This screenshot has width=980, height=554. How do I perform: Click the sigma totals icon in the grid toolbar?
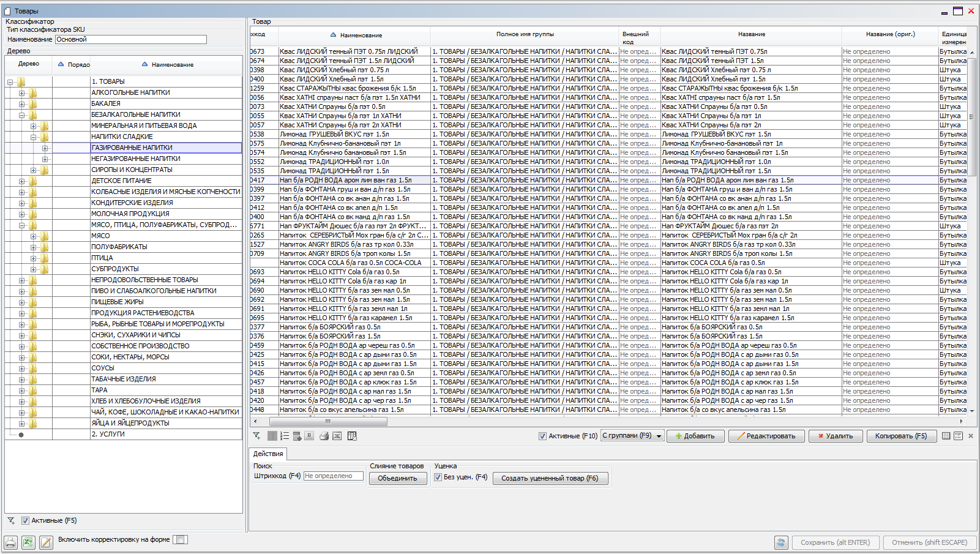coord(309,436)
